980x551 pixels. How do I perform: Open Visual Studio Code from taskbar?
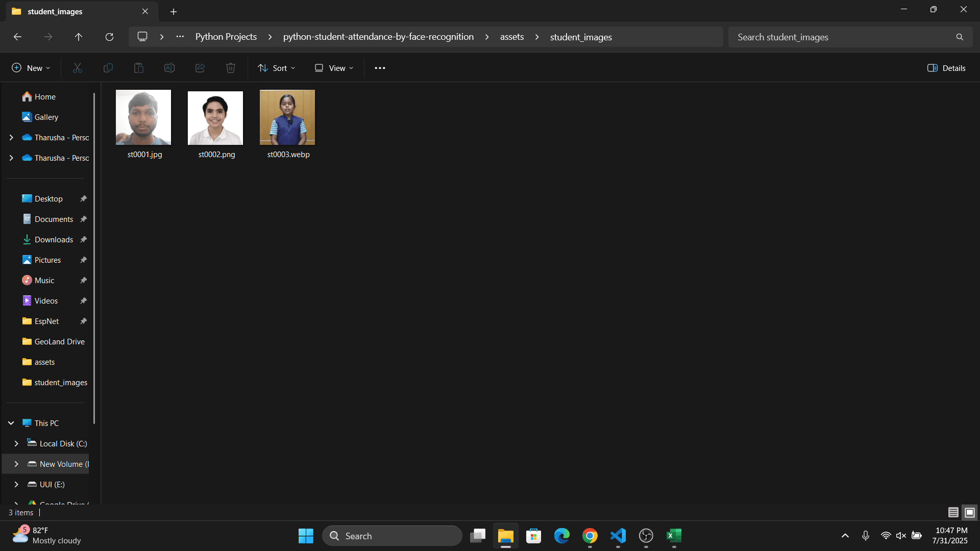pos(618,536)
